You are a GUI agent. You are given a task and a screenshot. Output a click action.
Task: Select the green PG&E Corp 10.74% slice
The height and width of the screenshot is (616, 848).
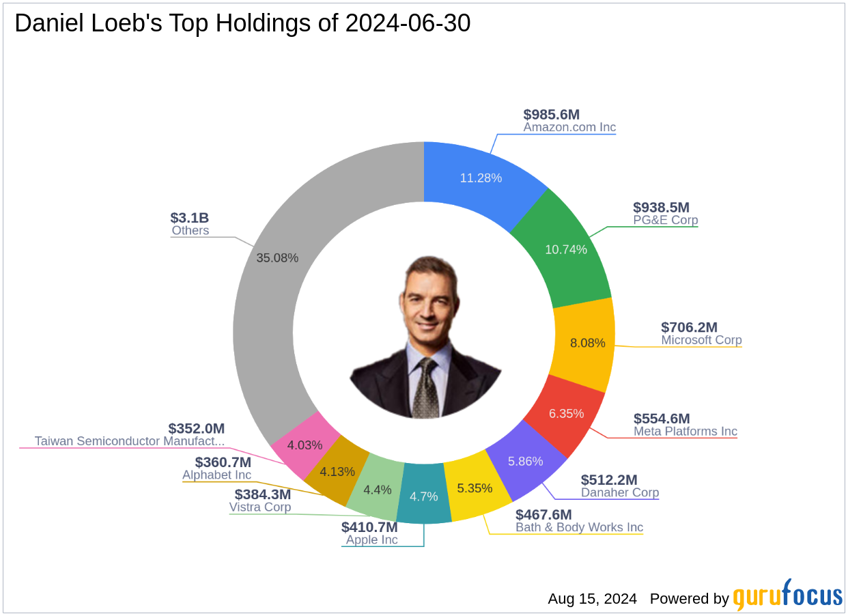tap(566, 249)
